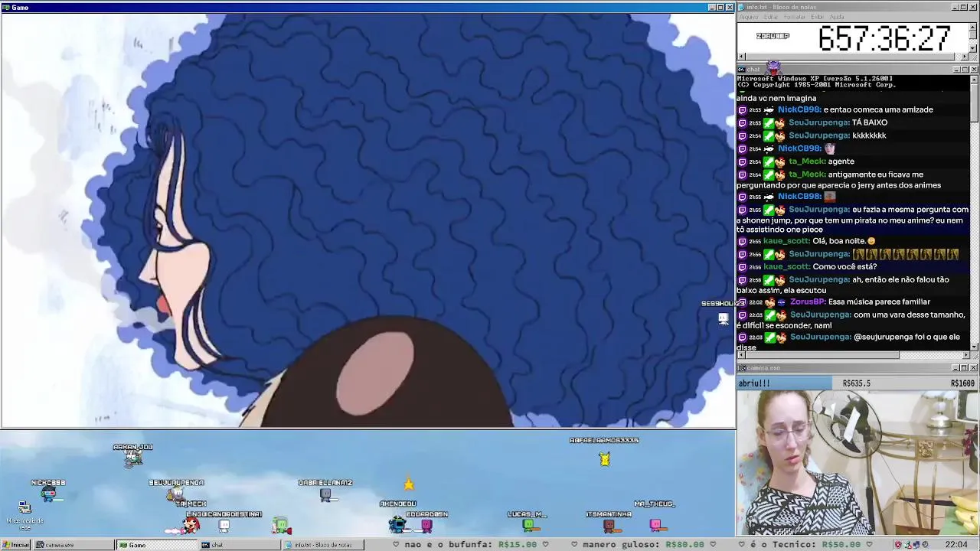Click the EDUARDOSN avatar sprite

426,526
